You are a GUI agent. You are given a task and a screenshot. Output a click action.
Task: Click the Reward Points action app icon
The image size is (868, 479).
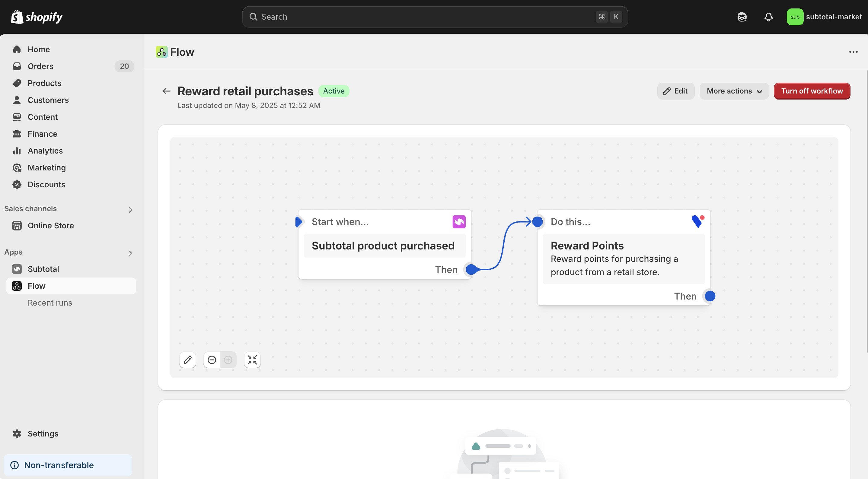click(697, 221)
